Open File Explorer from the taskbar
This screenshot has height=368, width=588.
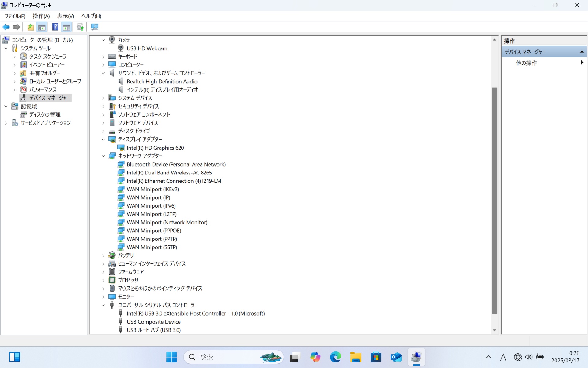pos(356,357)
